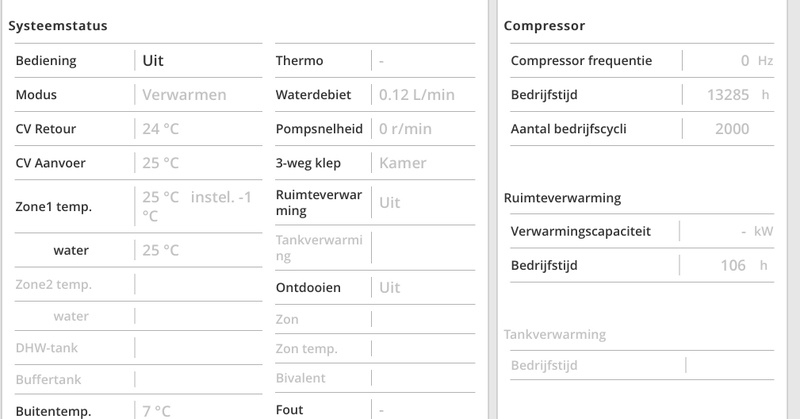Click the Fout status value field
This screenshot has height=419, width=800.
(382, 410)
